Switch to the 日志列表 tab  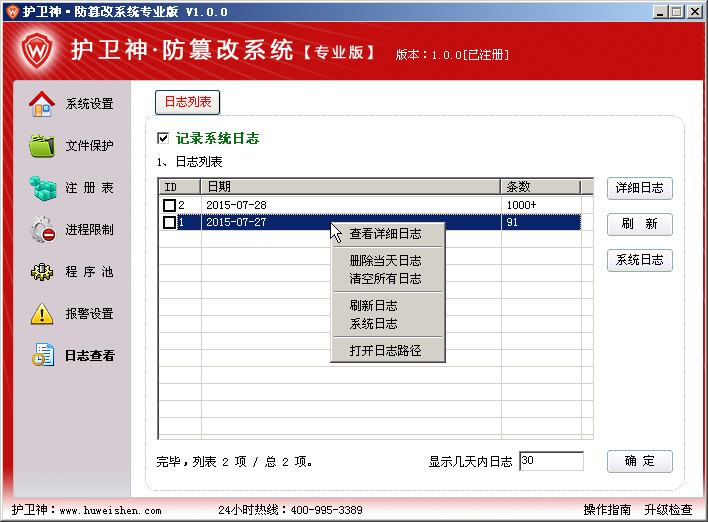187,102
